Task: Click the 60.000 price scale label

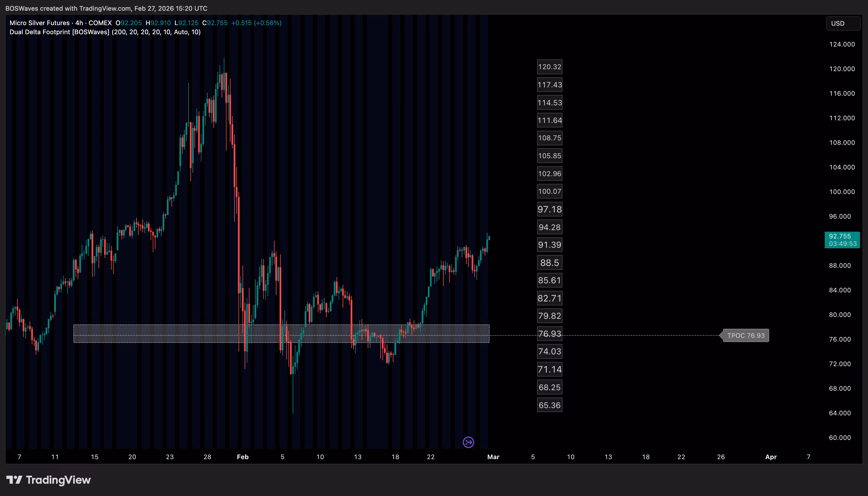Action: pyautogui.click(x=839, y=438)
